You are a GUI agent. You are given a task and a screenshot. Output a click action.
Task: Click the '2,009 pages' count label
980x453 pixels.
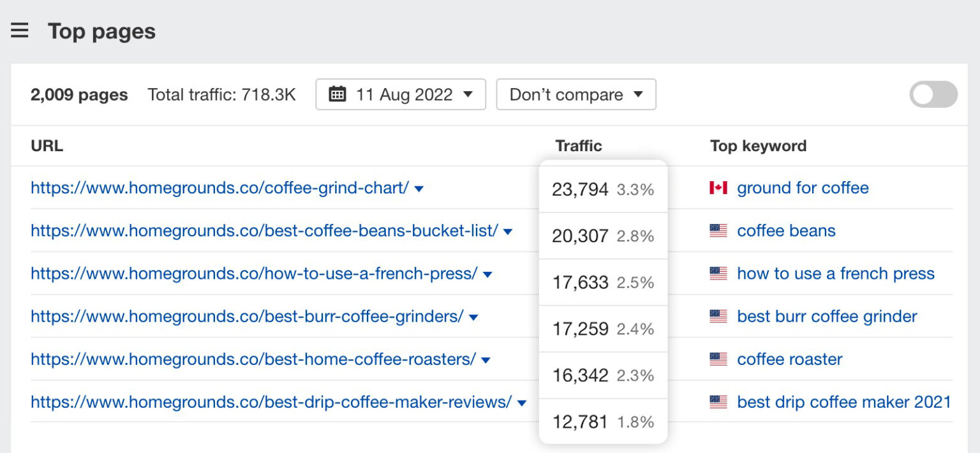[x=78, y=94]
